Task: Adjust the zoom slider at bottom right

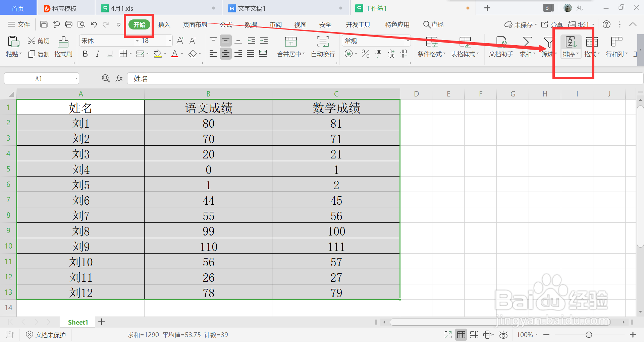Action: click(589, 334)
